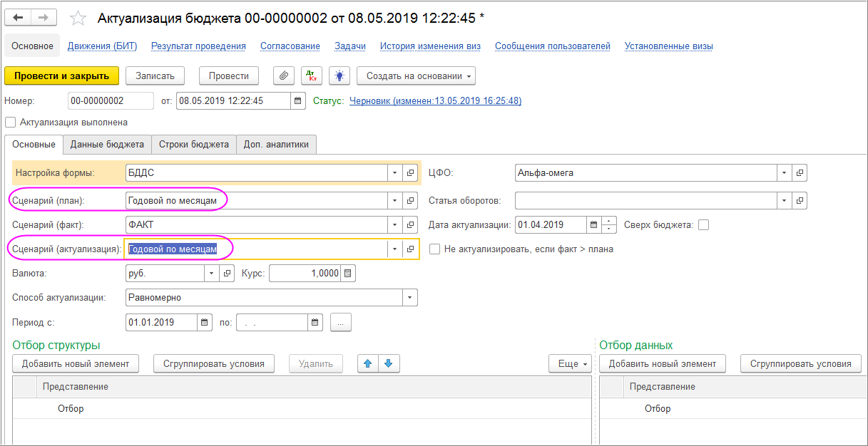Open История изменения виз
The image size is (868, 446).
pyautogui.click(x=430, y=46)
